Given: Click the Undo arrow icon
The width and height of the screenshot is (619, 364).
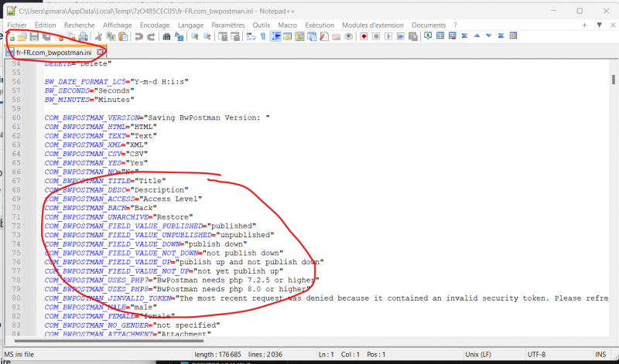Looking at the screenshot, I should tap(139, 36).
